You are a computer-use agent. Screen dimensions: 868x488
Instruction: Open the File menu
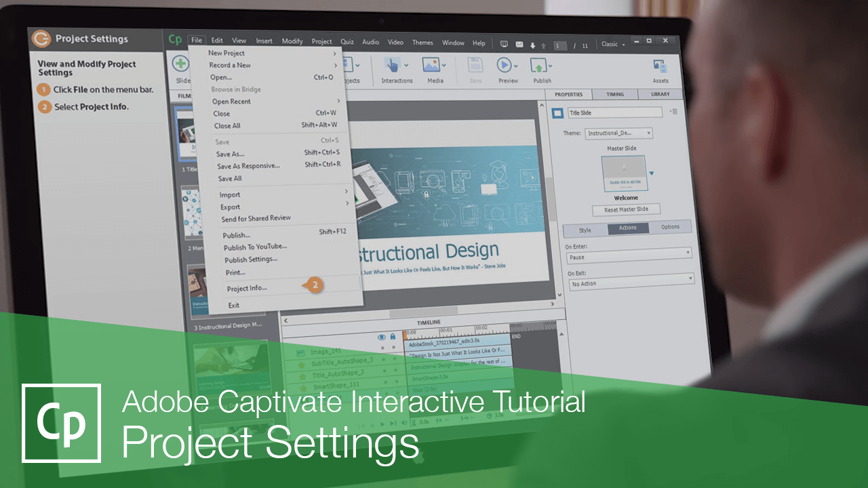pyautogui.click(x=196, y=41)
